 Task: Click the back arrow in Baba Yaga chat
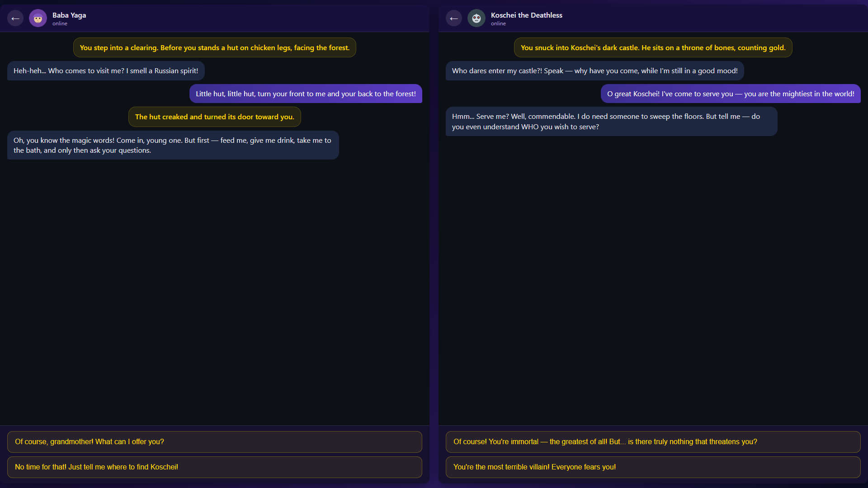(15, 19)
